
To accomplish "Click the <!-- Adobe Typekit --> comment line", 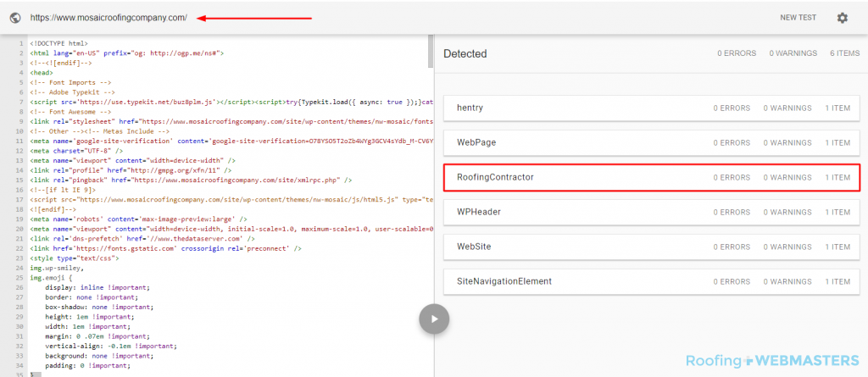I will pyautogui.click(x=73, y=92).
